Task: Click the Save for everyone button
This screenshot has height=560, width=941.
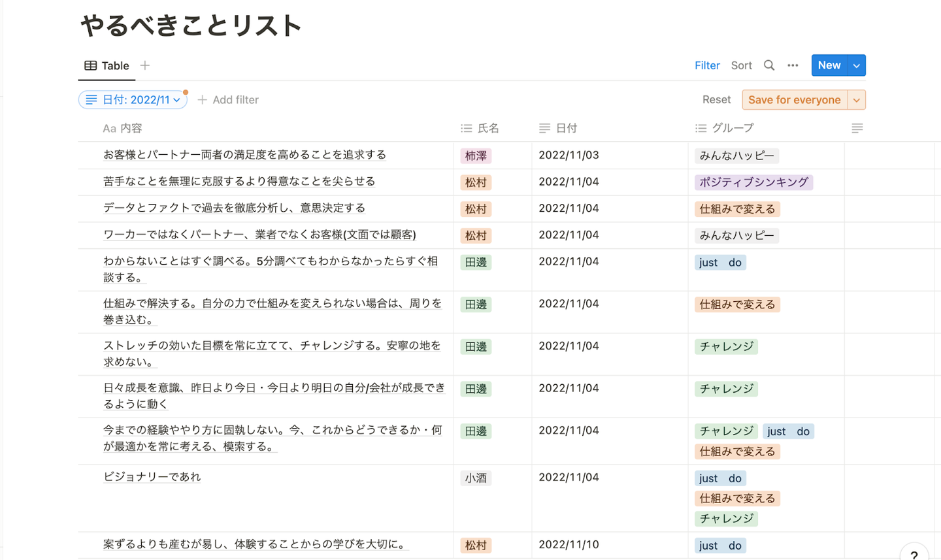Action: click(x=794, y=100)
